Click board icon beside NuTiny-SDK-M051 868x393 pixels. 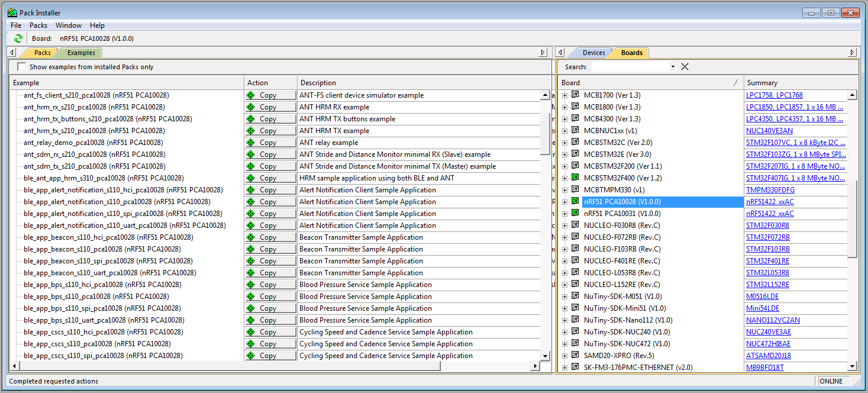[x=575, y=296]
